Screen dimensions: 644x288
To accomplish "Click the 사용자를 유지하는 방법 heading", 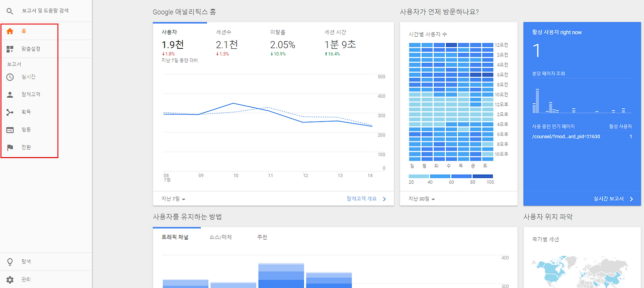I will click(187, 217).
